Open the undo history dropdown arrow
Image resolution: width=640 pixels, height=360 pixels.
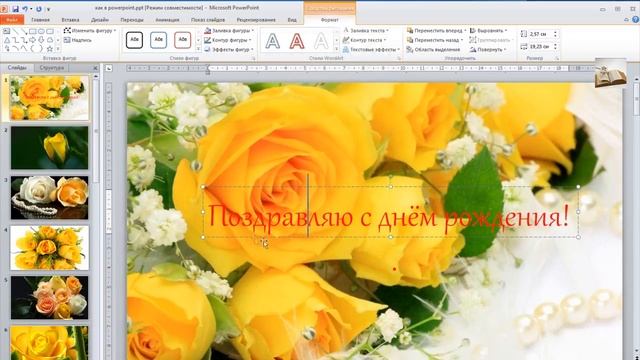(x=31, y=9)
